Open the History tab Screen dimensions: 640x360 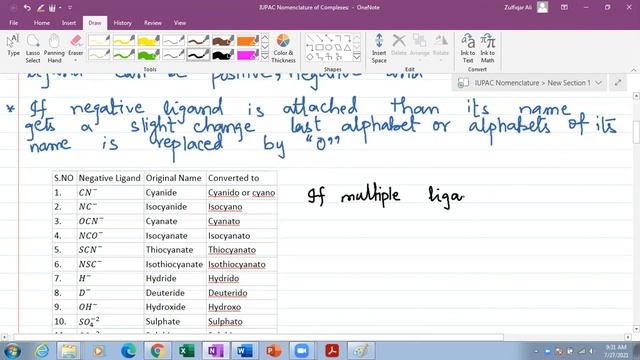click(122, 23)
